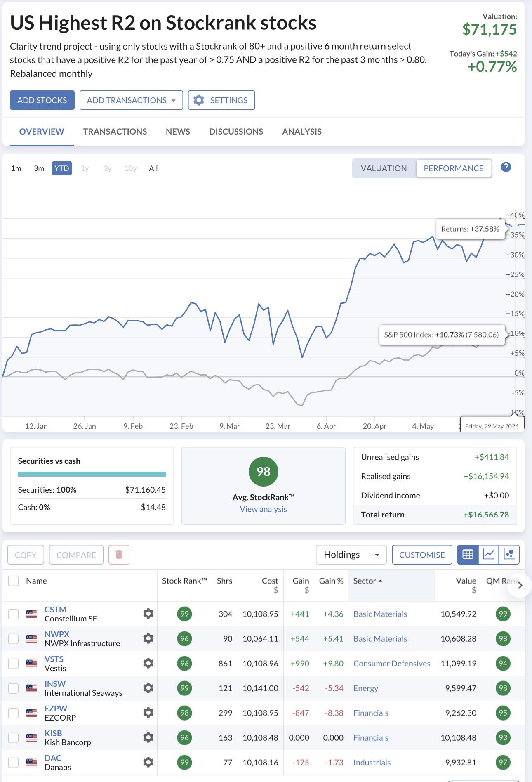Switch to bubble scatter view icon
Screen dimensions: 532x782
click(509, 555)
